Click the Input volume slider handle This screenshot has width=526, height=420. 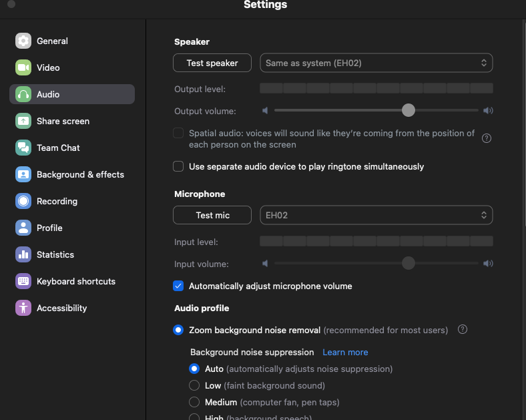pos(409,263)
